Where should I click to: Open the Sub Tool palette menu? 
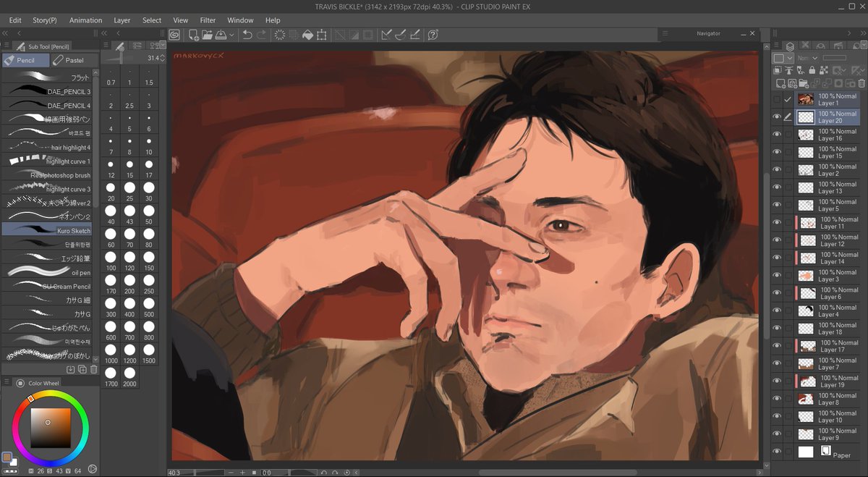6,46
